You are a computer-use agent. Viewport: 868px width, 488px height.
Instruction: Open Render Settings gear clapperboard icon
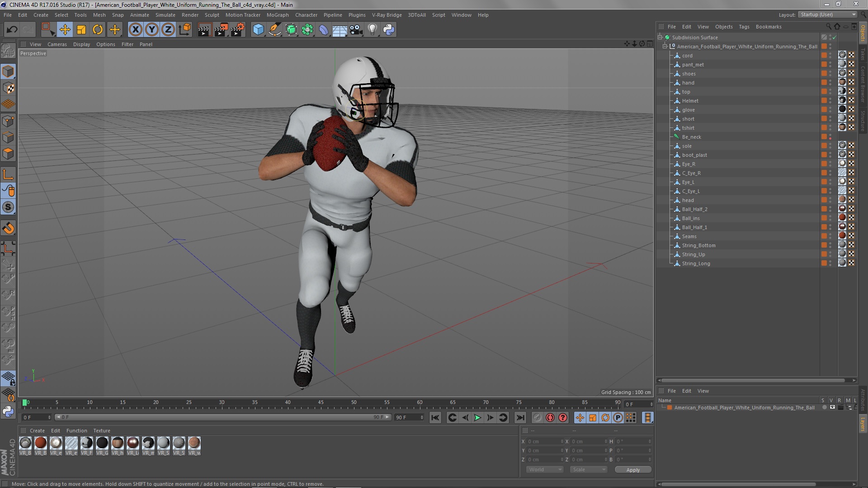point(238,30)
